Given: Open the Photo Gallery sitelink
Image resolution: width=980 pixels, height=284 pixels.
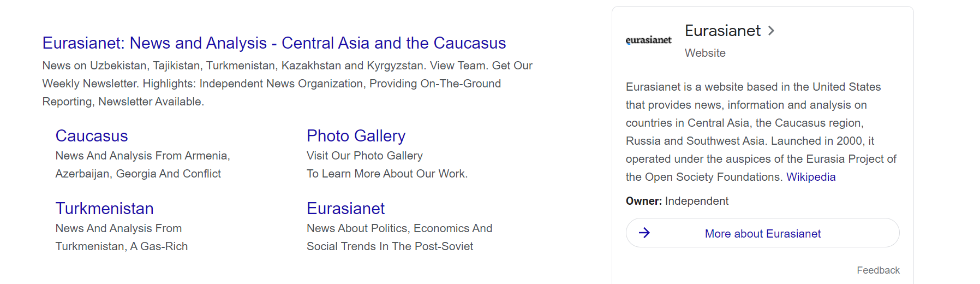Looking at the screenshot, I should 356,135.
